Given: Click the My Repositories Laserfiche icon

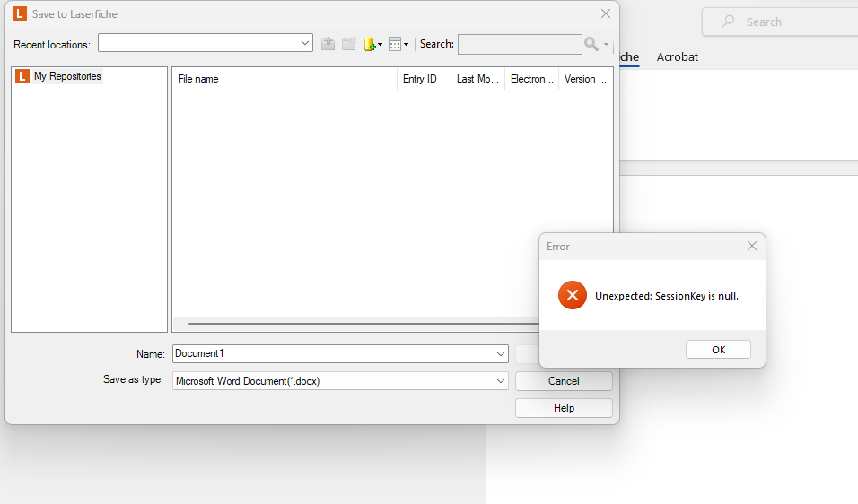Looking at the screenshot, I should pos(22,76).
